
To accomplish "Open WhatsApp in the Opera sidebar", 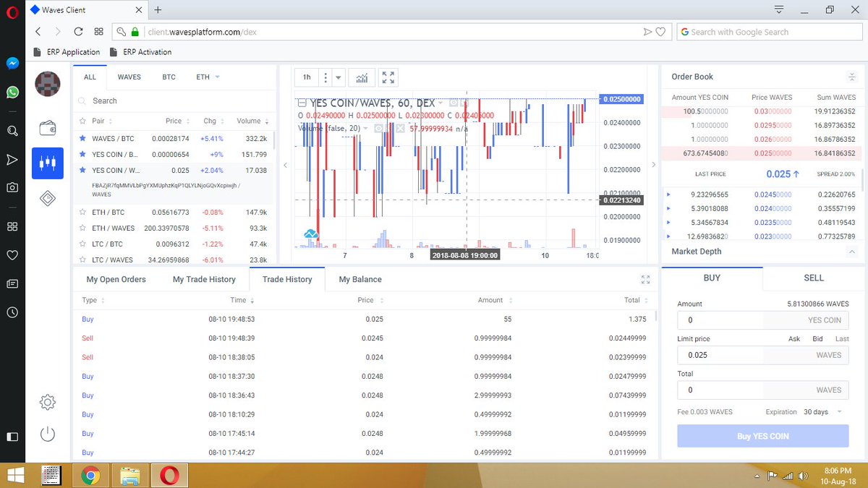I will (x=12, y=92).
